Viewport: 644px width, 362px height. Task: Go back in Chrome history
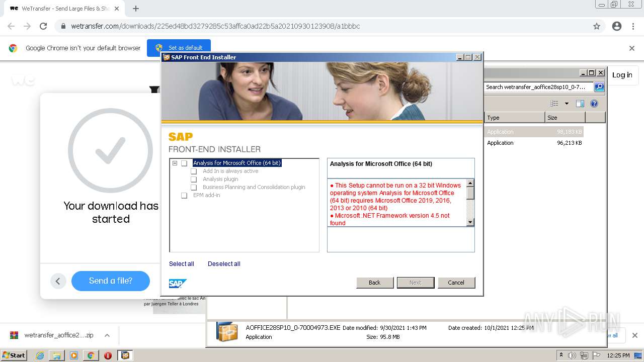(x=11, y=26)
